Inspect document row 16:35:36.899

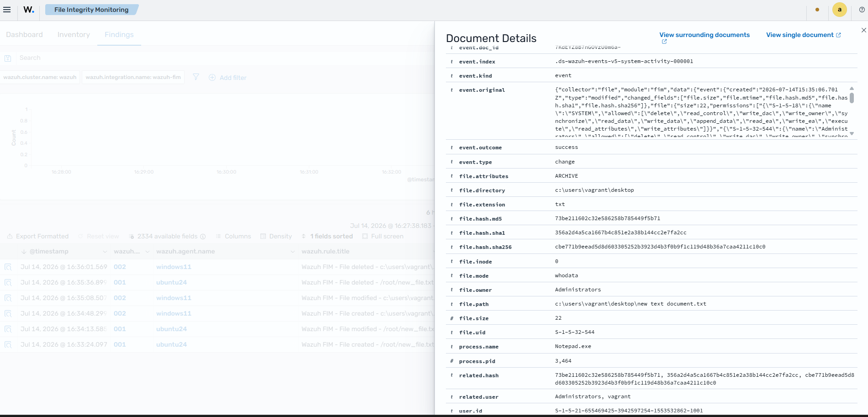point(8,283)
